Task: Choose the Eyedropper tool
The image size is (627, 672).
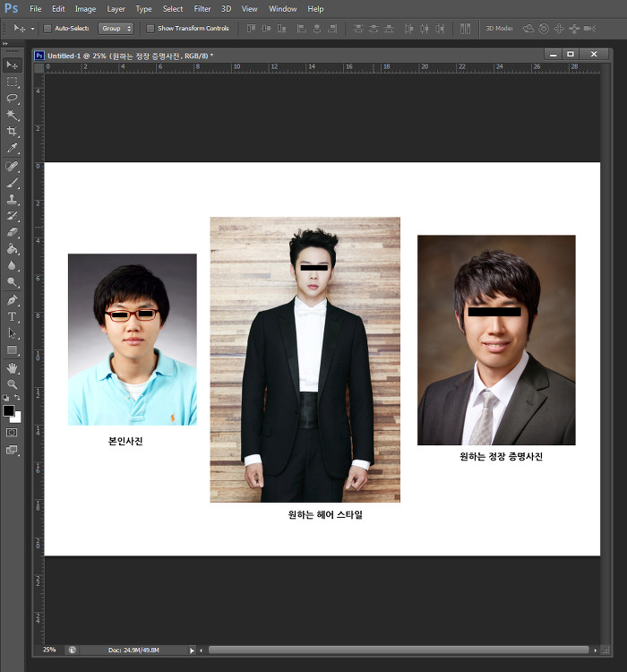Action: [13, 149]
